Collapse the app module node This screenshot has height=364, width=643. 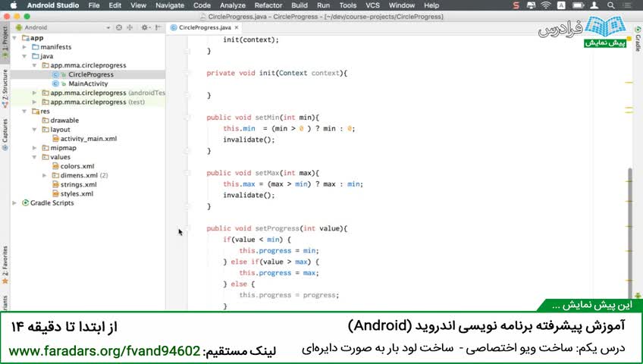pyautogui.click(x=14, y=38)
